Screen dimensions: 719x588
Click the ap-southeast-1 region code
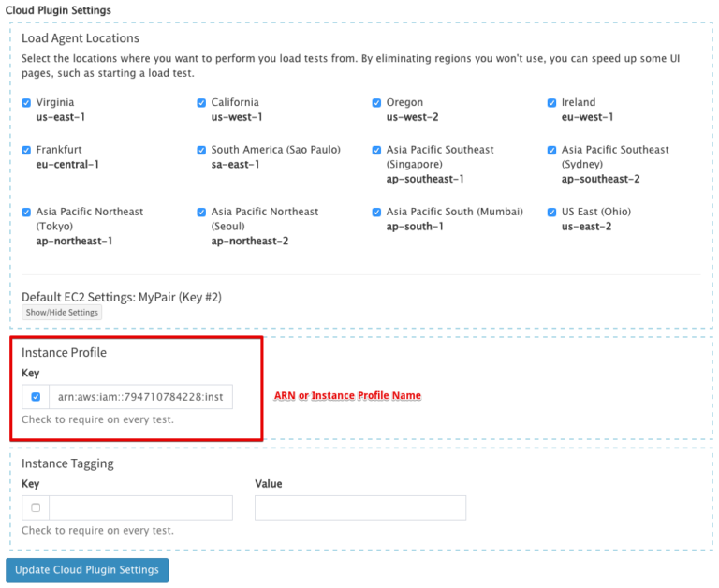pos(425,179)
